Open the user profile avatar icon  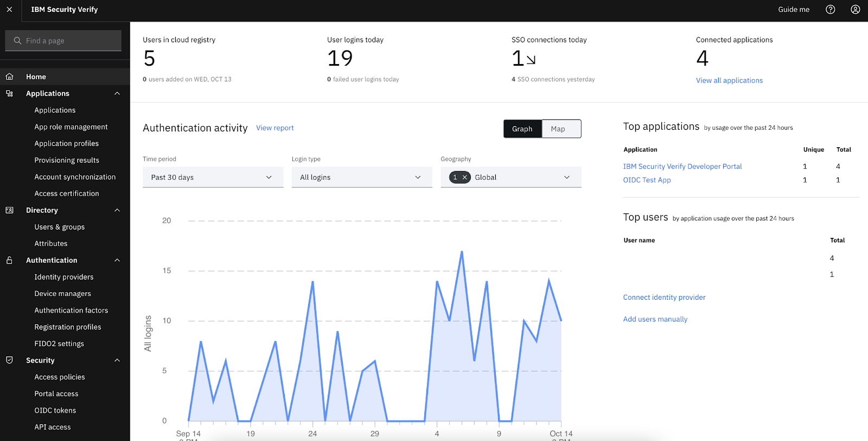coord(855,9)
